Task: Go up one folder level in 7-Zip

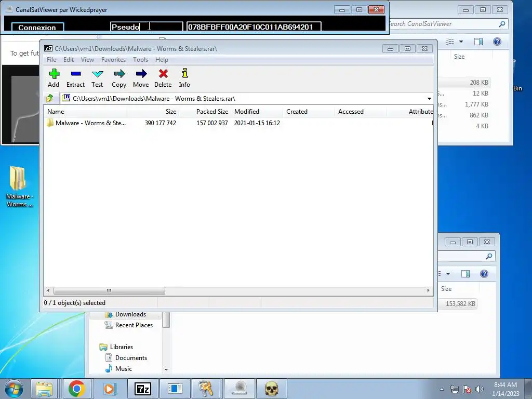Action: tap(49, 98)
